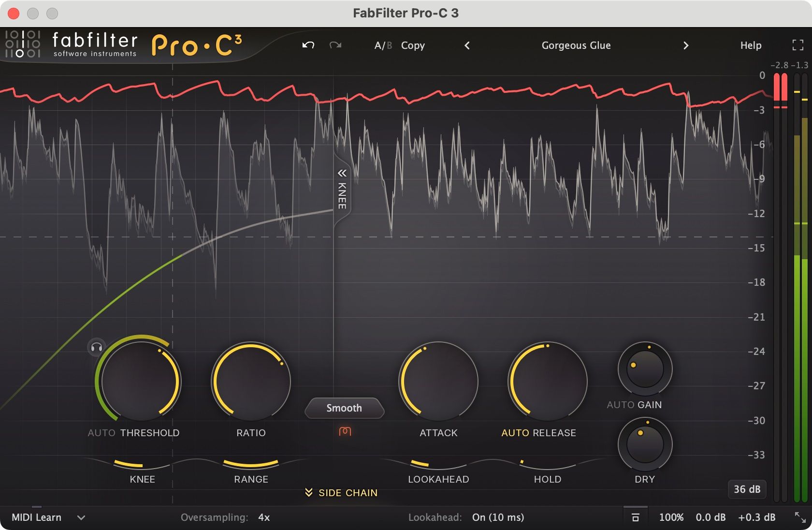Collapse the Knee display panel
The width and height of the screenshot is (812, 530).
342,174
